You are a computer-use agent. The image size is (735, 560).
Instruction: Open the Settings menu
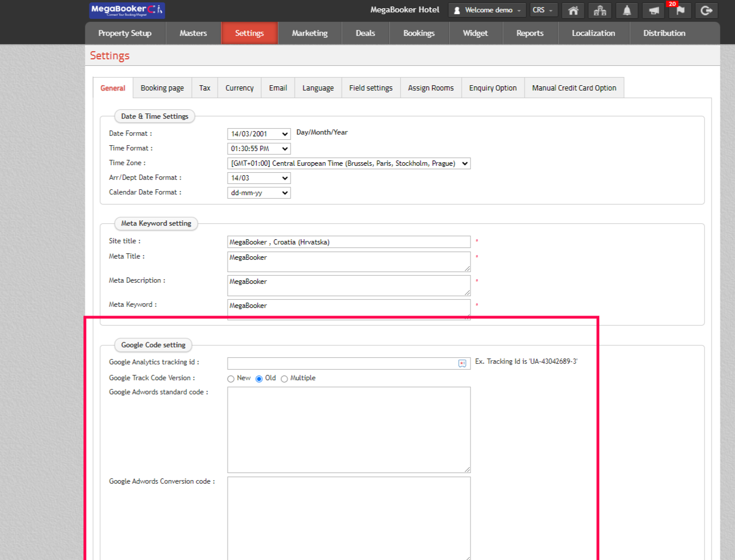click(249, 33)
